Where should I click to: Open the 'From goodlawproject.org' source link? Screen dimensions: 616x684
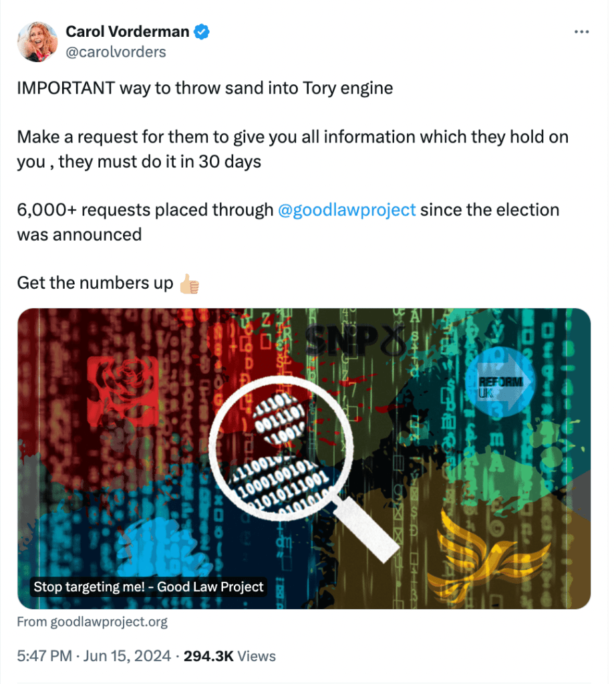[92, 622]
